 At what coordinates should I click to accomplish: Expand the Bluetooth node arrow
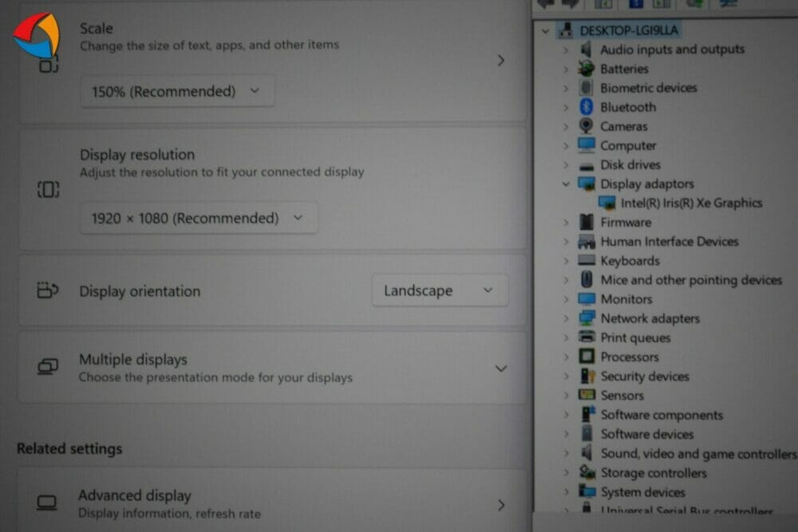pyautogui.click(x=566, y=108)
